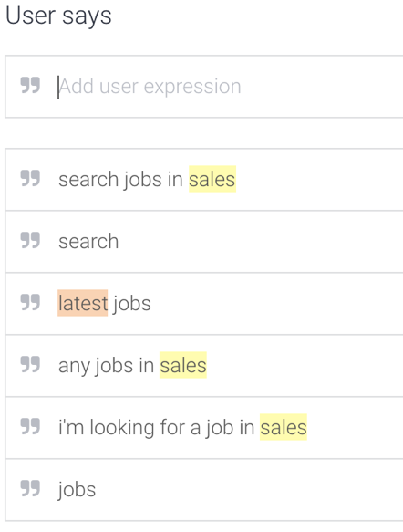Open the 'search jobs in sales' expression row
Screen dimensions: 403x532
204,180
